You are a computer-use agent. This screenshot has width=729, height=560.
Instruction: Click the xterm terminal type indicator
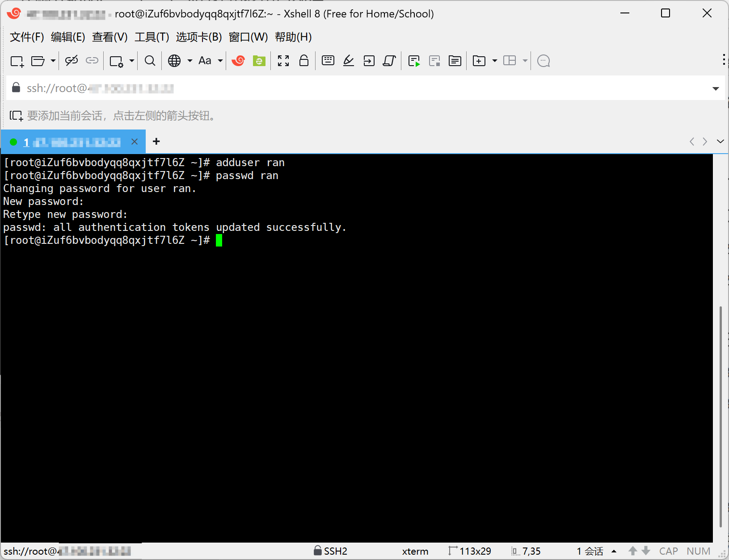[x=415, y=551]
